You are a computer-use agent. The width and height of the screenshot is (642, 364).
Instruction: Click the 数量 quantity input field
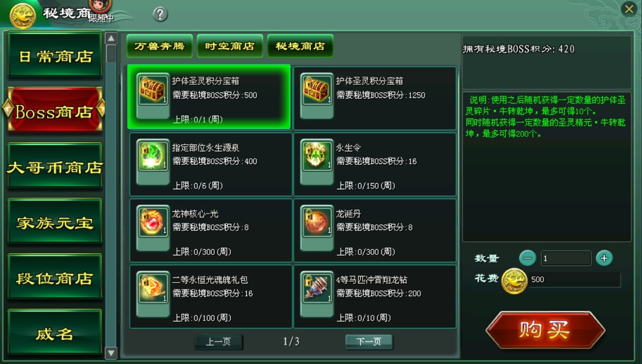(x=566, y=259)
